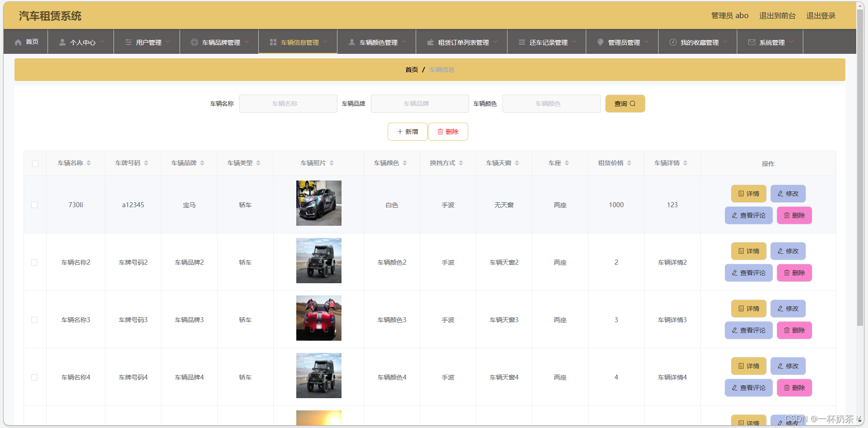Sort by 车辆名称 using the sort arrows
The height and width of the screenshot is (428, 868).
(89, 163)
